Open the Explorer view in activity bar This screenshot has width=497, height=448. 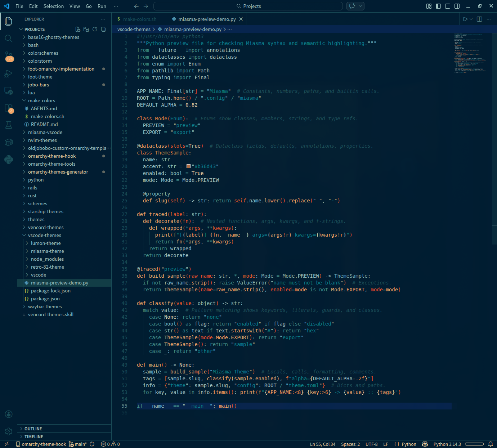[x=9, y=21]
